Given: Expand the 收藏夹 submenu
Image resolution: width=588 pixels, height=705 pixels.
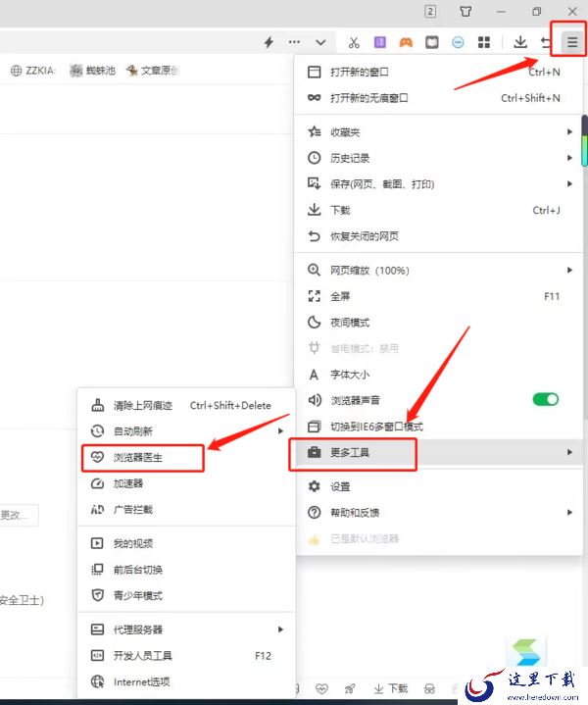Looking at the screenshot, I should [x=438, y=132].
